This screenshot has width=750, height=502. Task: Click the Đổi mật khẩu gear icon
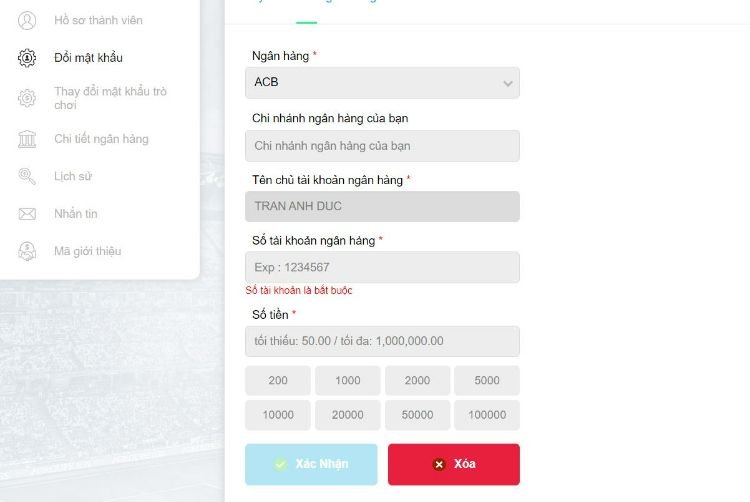point(27,58)
